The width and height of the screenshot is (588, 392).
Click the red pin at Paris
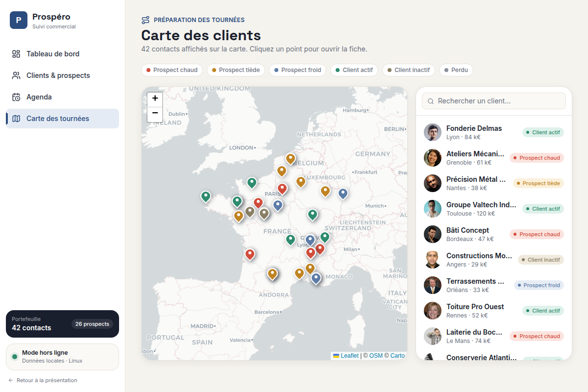coord(282,189)
